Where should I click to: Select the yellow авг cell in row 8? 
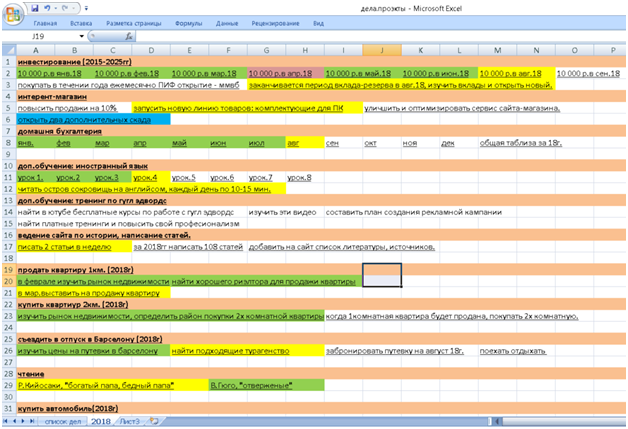click(x=305, y=143)
